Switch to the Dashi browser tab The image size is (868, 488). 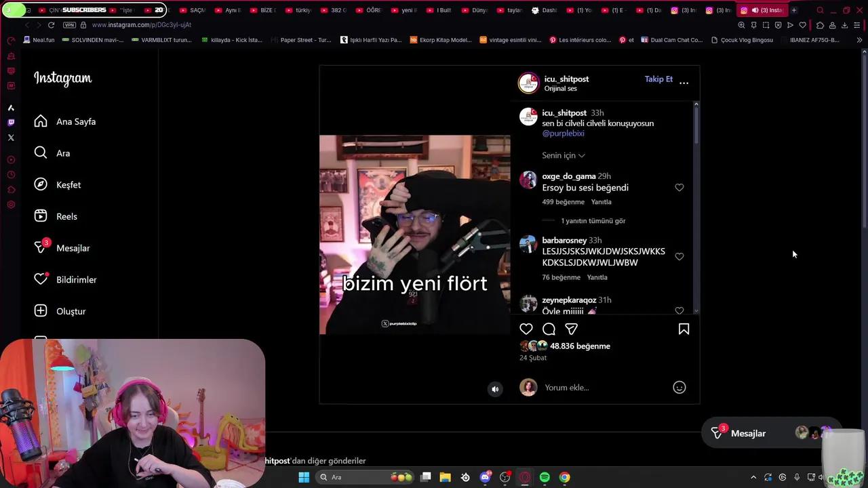(x=544, y=10)
